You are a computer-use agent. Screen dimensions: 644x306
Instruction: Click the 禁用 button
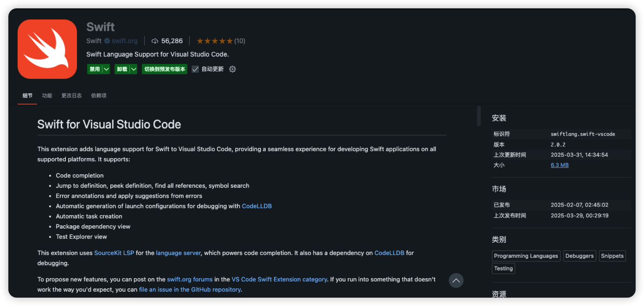(x=95, y=69)
